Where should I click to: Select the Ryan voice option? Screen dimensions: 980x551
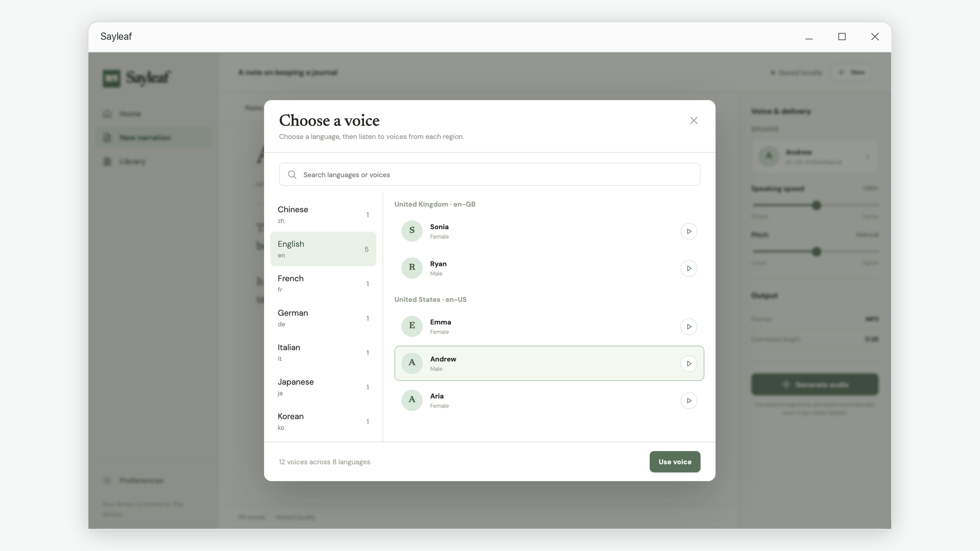pyautogui.click(x=549, y=268)
